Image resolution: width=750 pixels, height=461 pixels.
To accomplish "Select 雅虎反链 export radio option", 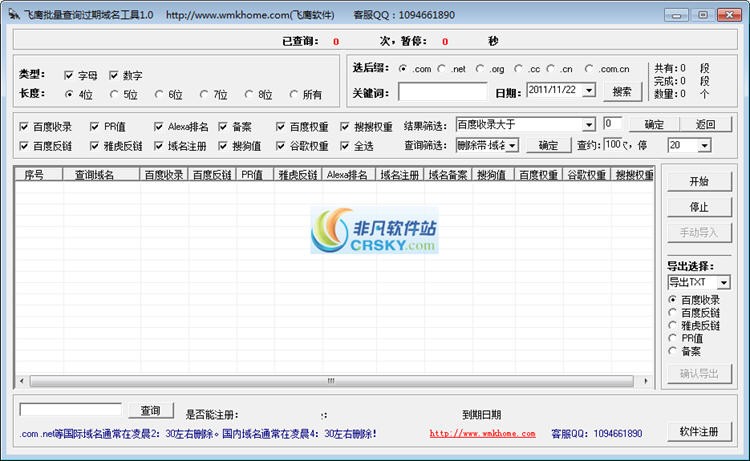I will pyautogui.click(x=672, y=325).
